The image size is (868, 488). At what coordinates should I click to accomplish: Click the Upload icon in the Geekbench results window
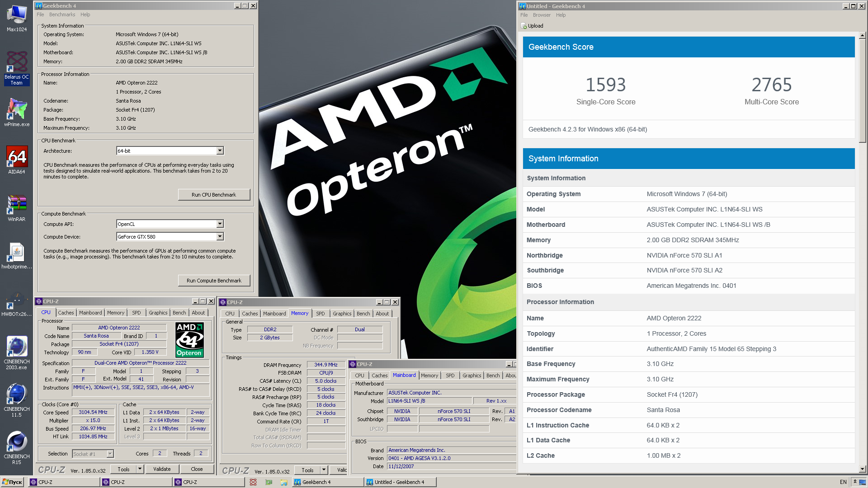click(x=524, y=26)
